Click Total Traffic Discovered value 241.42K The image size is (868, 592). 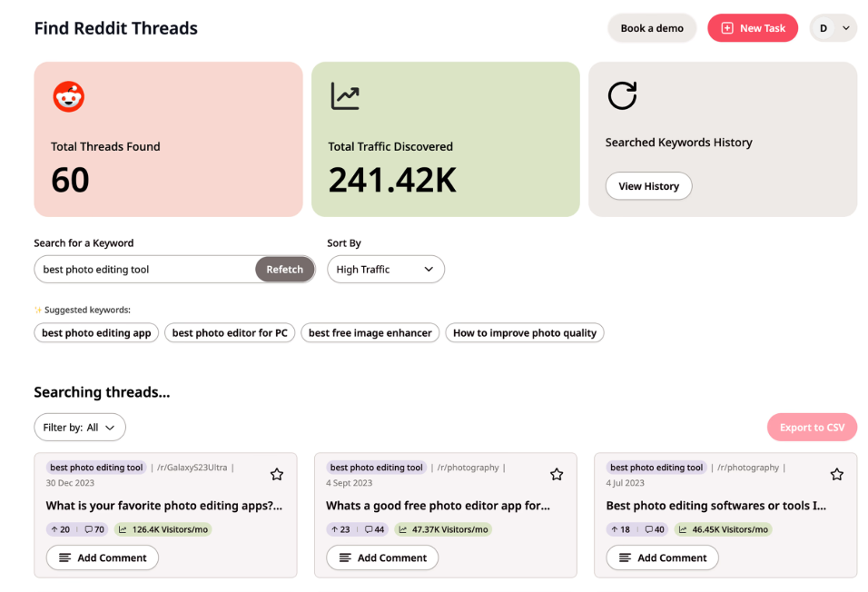tap(392, 180)
